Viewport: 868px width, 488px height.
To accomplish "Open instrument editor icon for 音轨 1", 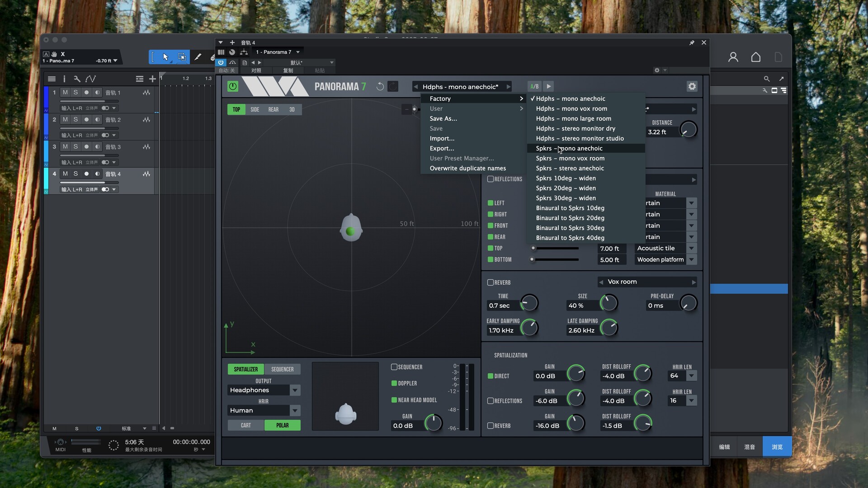I will (146, 92).
